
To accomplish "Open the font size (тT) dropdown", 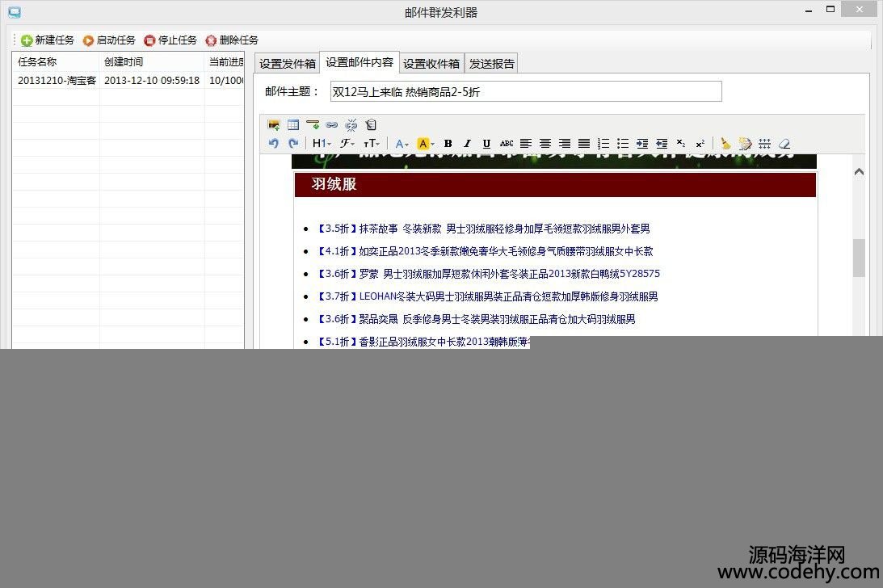I will click(x=372, y=144).
